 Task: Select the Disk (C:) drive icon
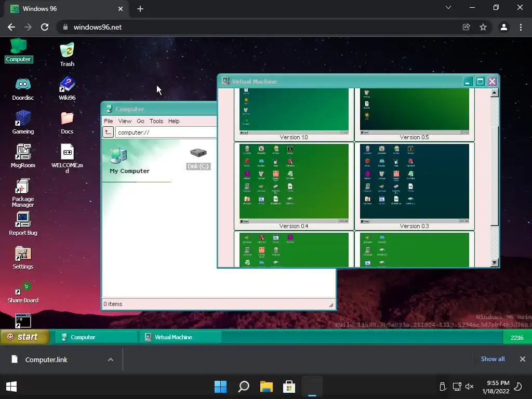coord(198,159)
